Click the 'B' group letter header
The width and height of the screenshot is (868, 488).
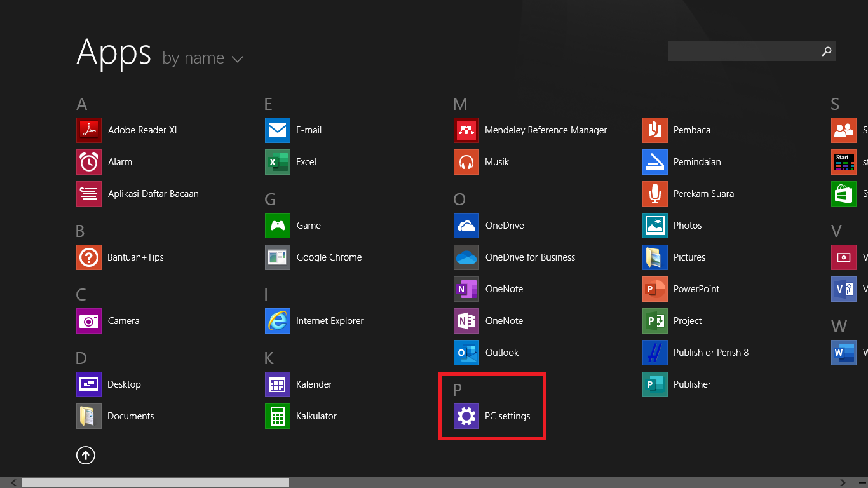pyautogui.click(x=81, y=231)
